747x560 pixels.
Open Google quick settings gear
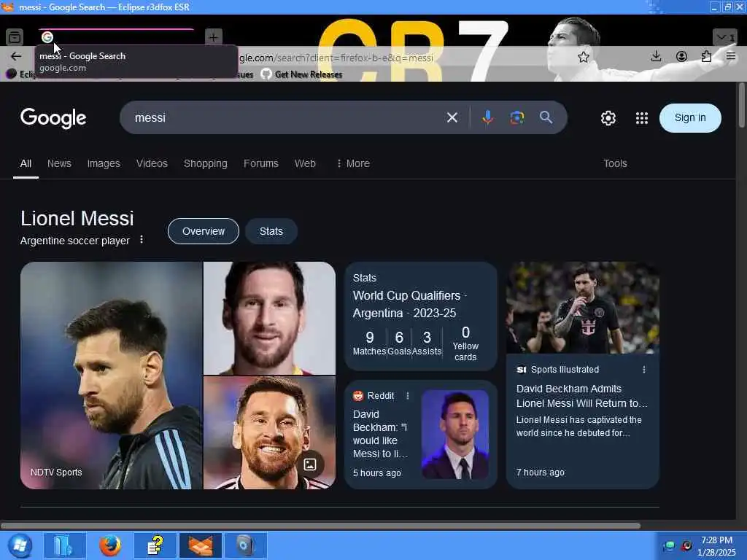(608, 118)
